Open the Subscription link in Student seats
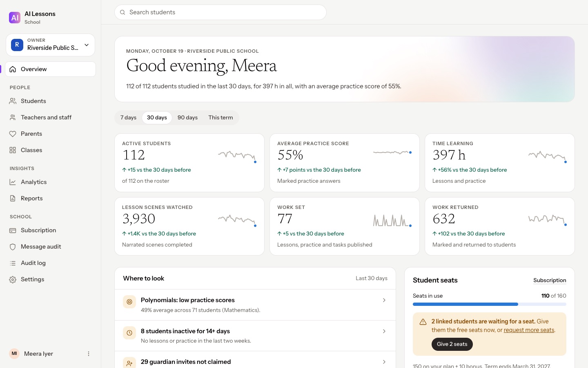 pyautogui.click(x=550, y=280)
